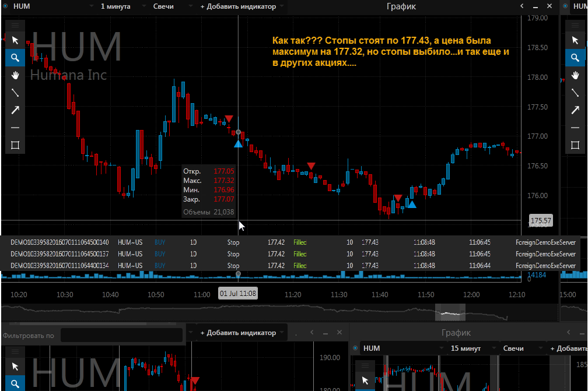This screenshot has width=588, height=391.
Task: Select the pointer tool in main HUM chart
Action: [15, 40]
